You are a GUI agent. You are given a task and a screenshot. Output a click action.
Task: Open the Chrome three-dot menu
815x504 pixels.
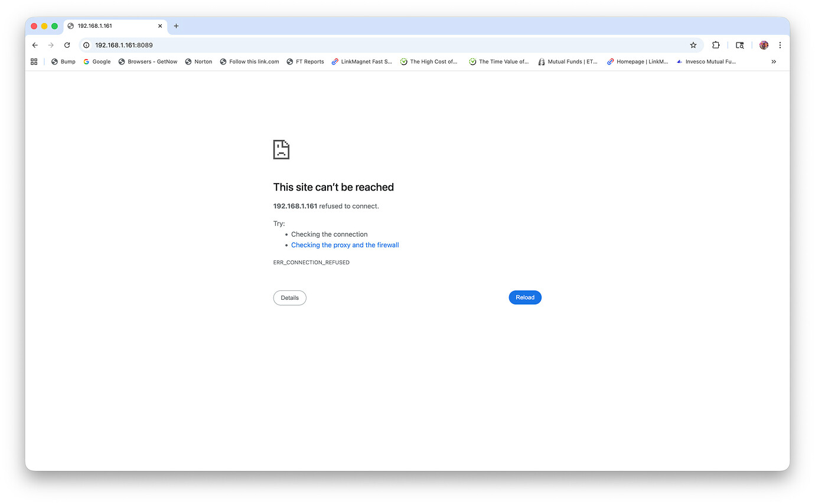780,45
